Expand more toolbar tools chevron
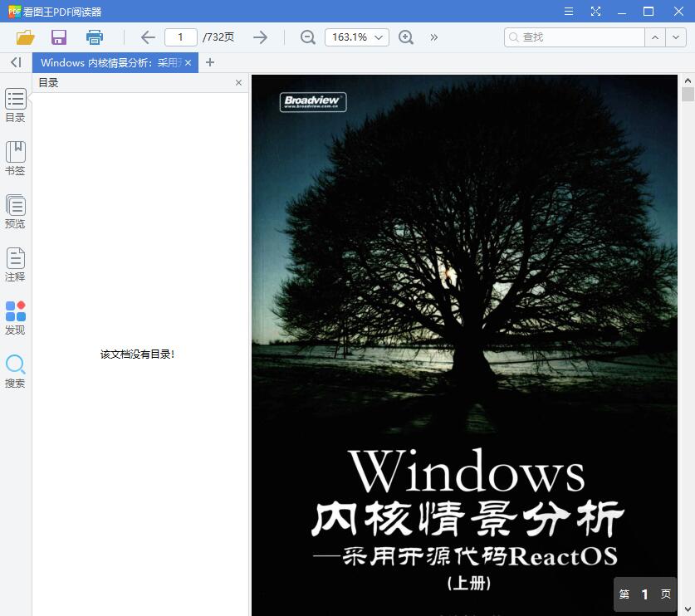Image resolution: width=695 pixels, height=616 pixels. tap(434, 37)
